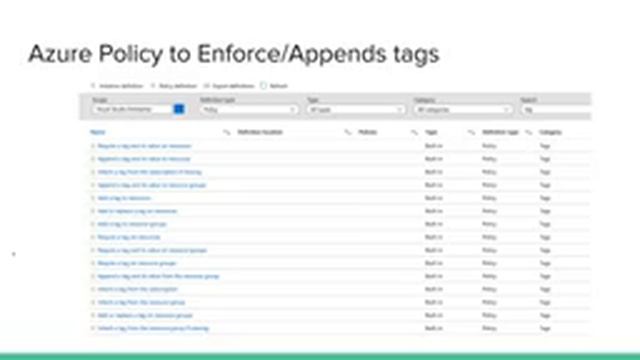This screenshot has width=640, height=360.
Task: Click Export definitions in the toolbar
Action: pos(233,86)
